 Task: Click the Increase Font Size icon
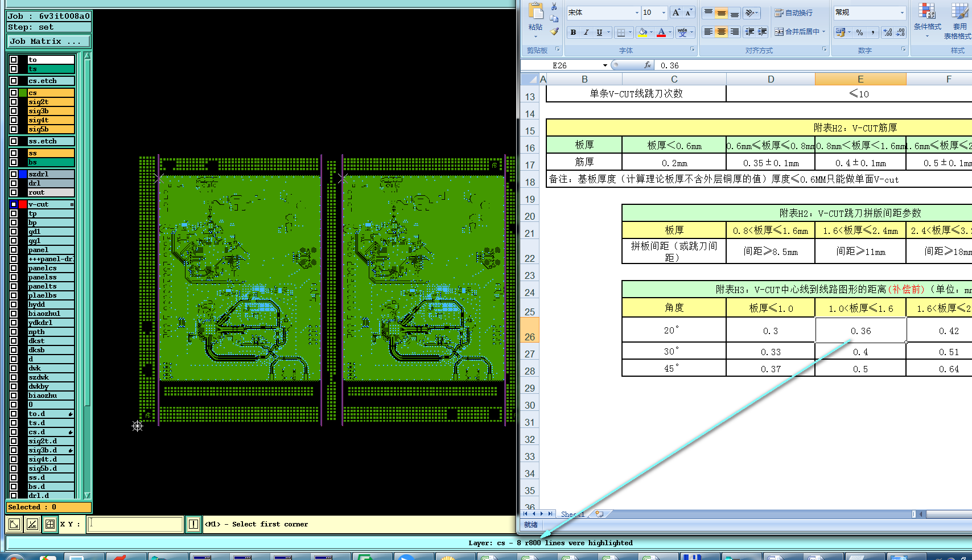676,13
